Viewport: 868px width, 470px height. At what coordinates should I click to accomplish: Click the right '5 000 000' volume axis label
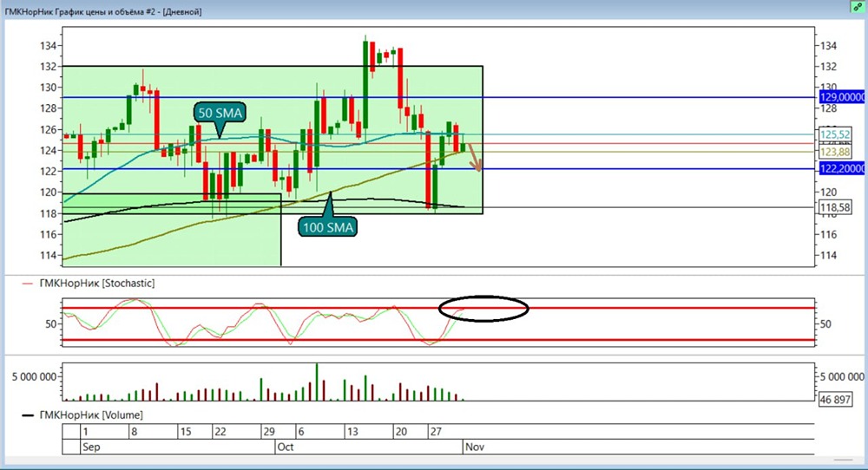(x=841, y=377)
